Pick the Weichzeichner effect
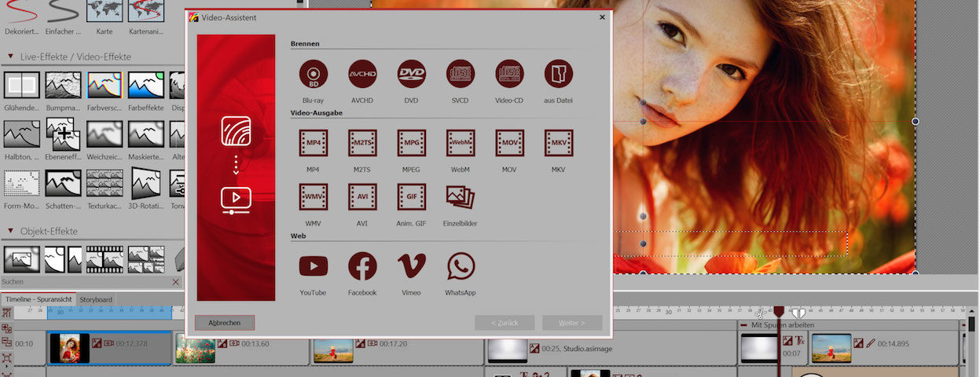This screenshot has width=980, height=377. [105, 134]
